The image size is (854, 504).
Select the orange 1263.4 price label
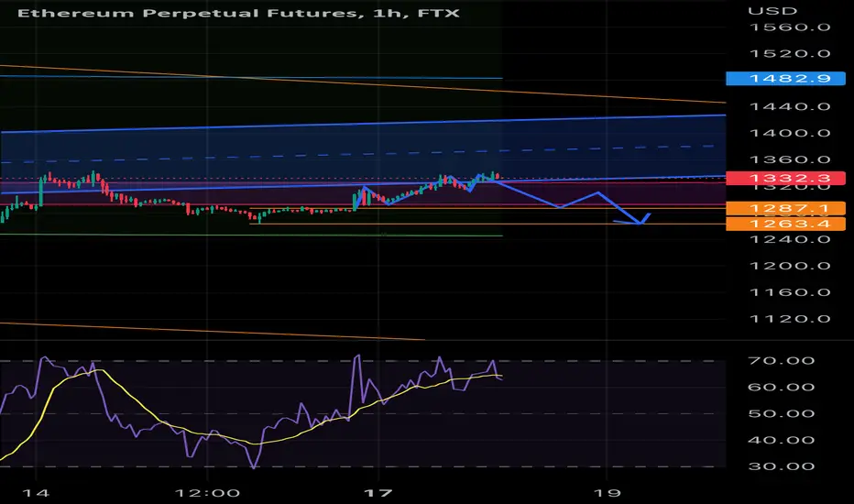tap(785, 224)
